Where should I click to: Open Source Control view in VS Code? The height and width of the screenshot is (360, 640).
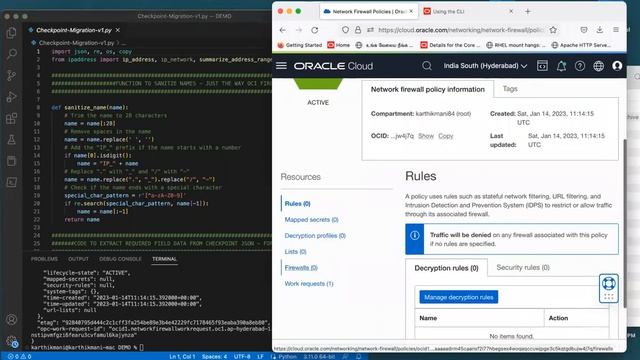tap(11, 75)
